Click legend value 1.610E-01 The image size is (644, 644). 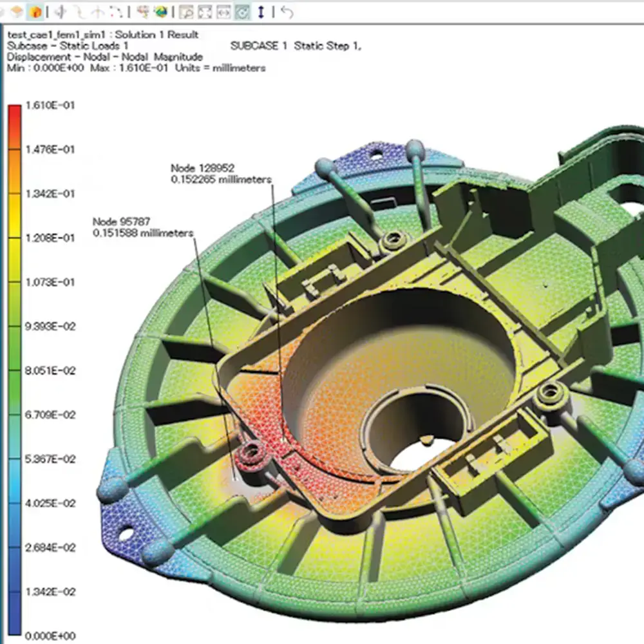click(x=50, y=106)
